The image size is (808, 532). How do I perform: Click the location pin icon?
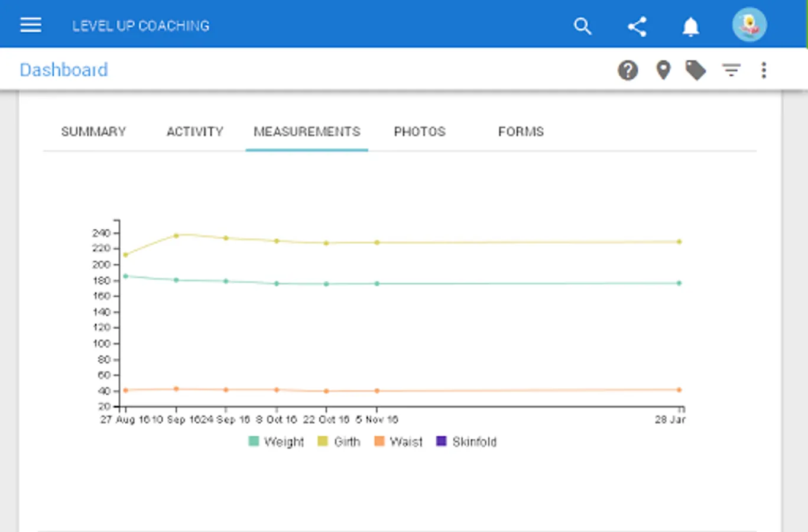[x=663, y=70]
